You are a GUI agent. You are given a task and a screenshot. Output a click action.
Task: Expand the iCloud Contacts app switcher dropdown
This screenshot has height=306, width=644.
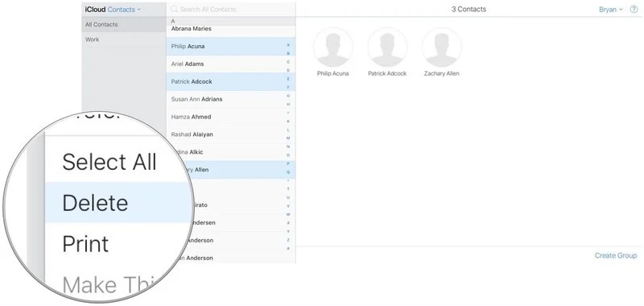click(x=124, y=9)
